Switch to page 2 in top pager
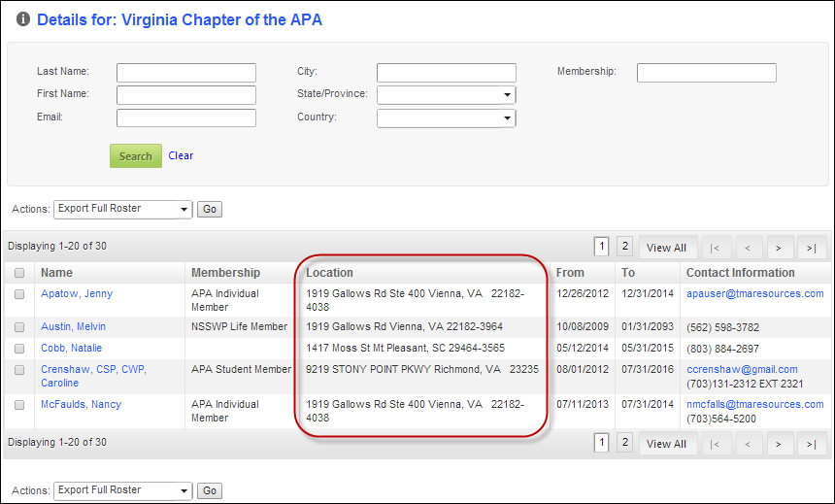Screen dimensions: 835x504 [x=624, y=246]
